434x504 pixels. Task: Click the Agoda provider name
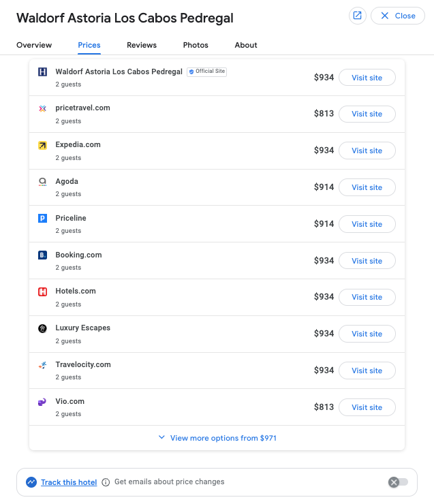point(67,181)
